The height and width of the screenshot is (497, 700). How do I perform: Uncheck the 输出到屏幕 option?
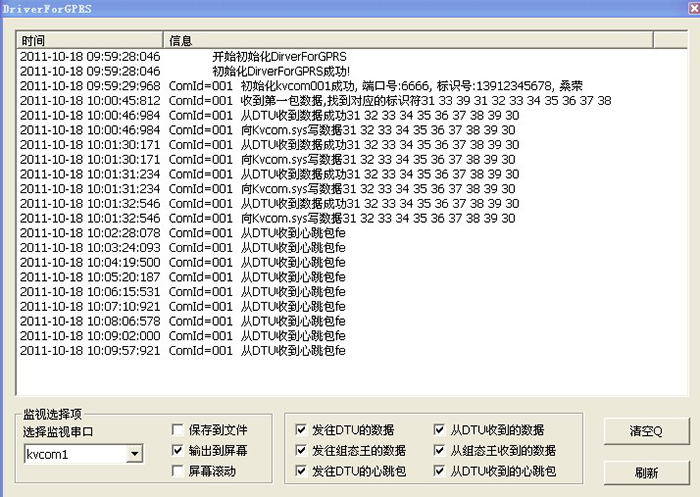pyautogui.click(x=179, y=450)
